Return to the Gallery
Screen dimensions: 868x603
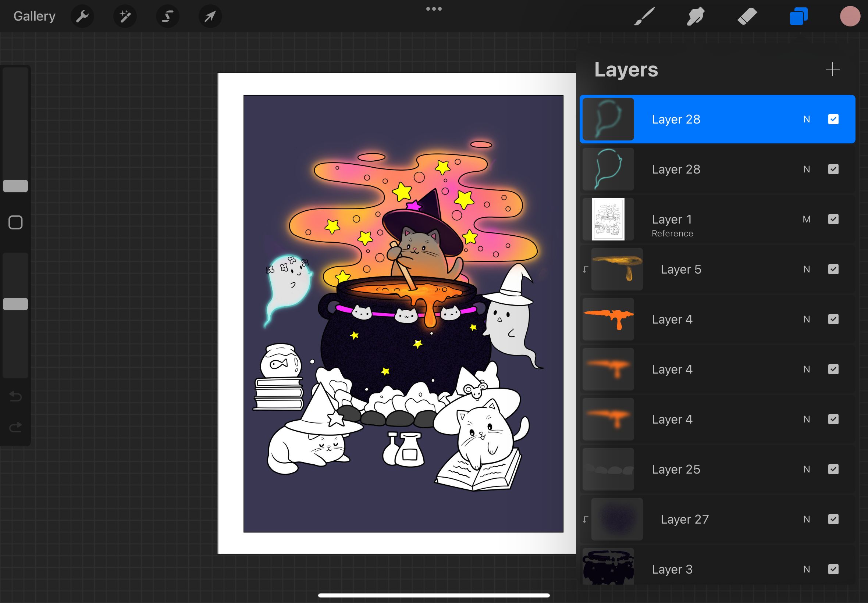coord(34,16)
